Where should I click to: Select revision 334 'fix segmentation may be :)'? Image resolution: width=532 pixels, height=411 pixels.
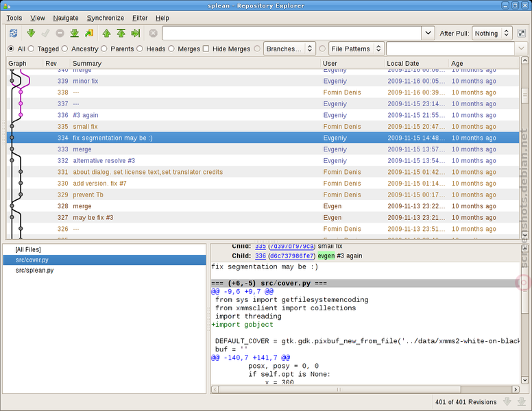click(263, 138)
